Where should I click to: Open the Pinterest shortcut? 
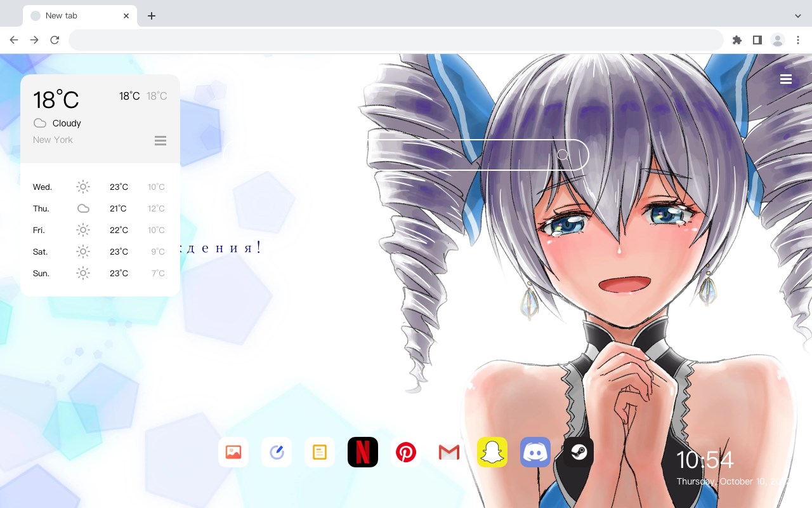(406, 452)
